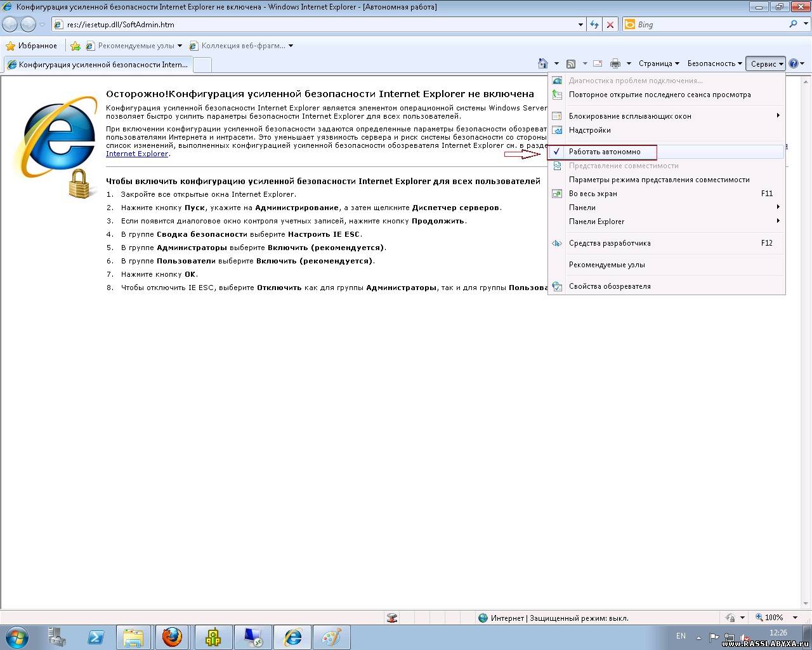Click the red Stop loading icon
The height and width of the screenshot is (650, 812).
click(x=610, y=25)
